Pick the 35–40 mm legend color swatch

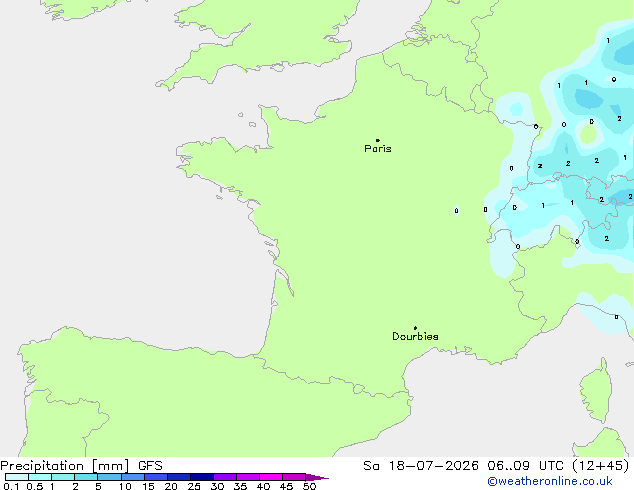pos(248,477)
